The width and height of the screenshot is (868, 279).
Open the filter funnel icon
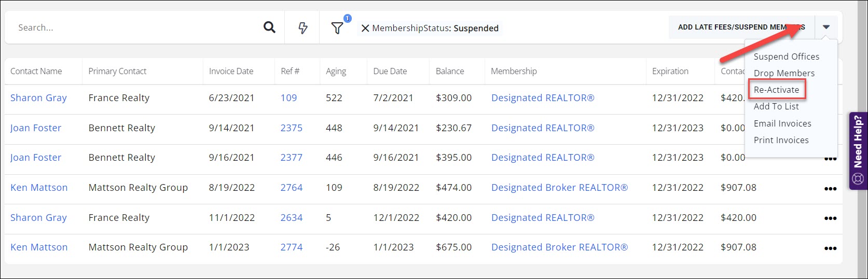[x=337, y=28]
